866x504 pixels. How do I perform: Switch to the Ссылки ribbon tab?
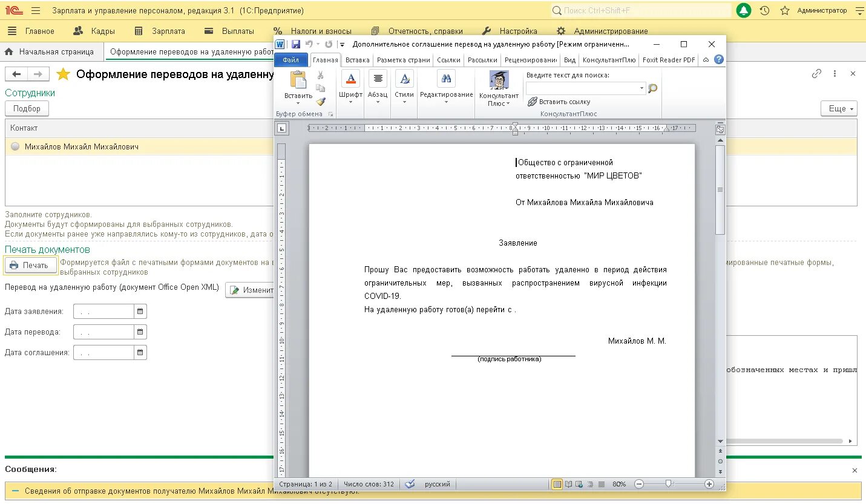(x=448, y=60)
